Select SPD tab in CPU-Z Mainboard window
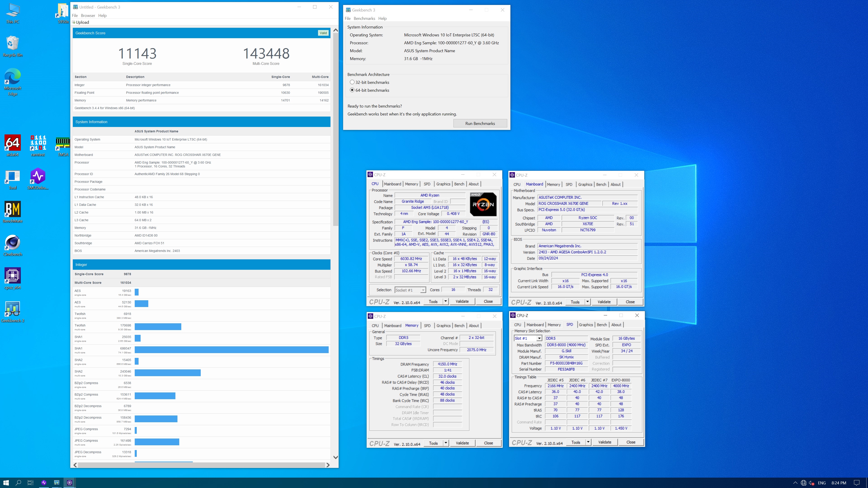868x488 pixels. (569, 185)
